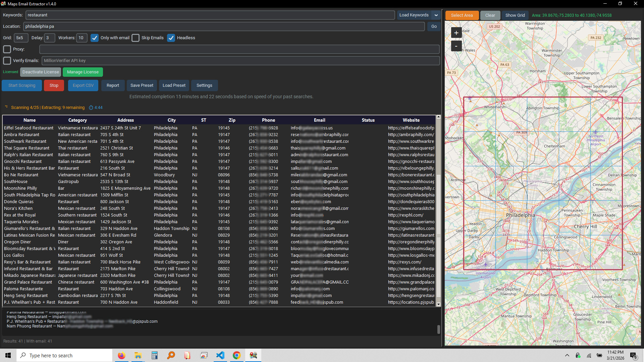
Task: Click the Windows taskbar search box
Action: point(64,355)
